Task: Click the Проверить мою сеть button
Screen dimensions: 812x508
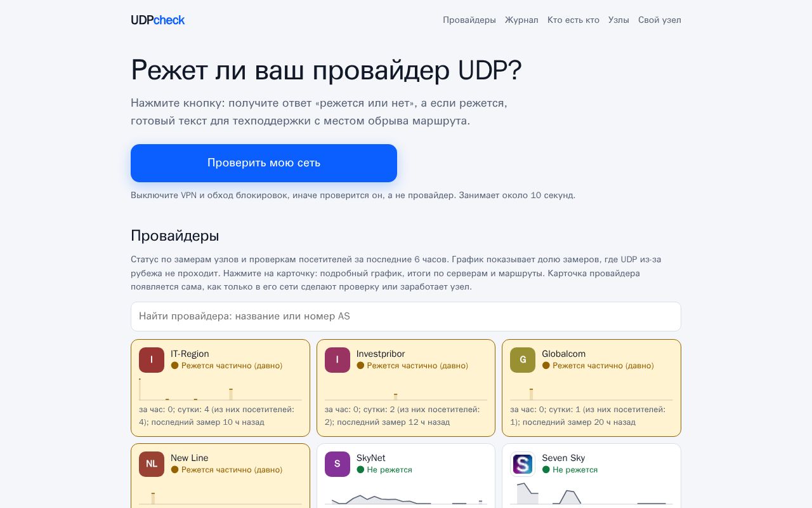Action: 264,163
